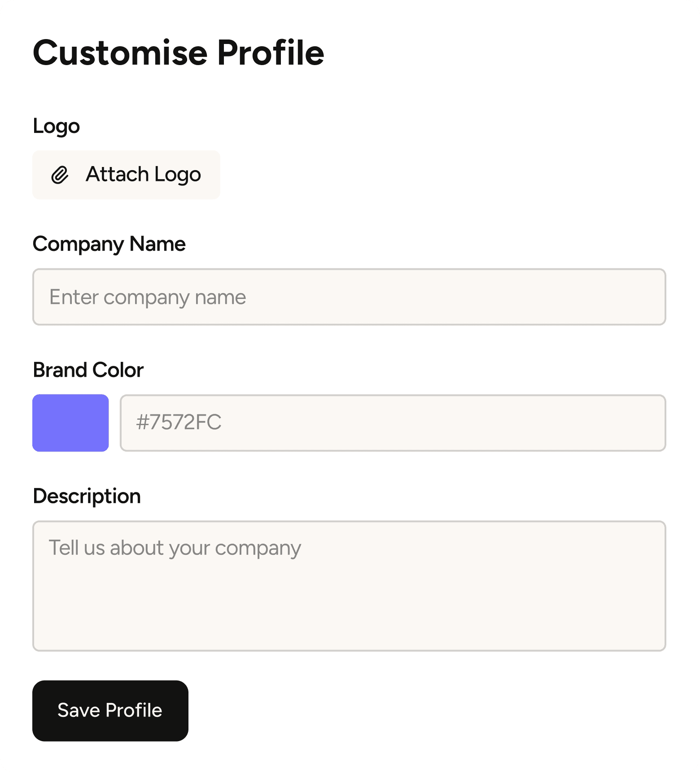Screen dimensions: 700x773
Task: Click the 'Save Profile' button text
Action: [110, 711]
